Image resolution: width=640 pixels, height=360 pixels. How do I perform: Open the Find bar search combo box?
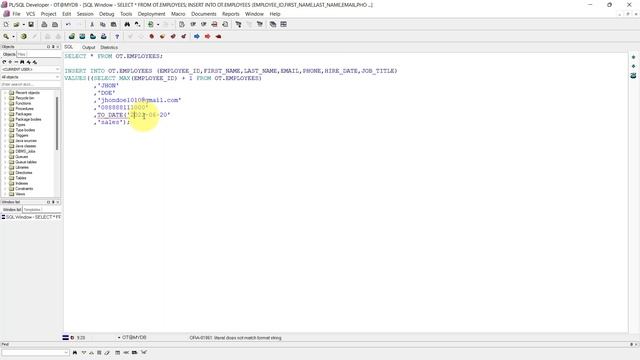click(35, 352)
